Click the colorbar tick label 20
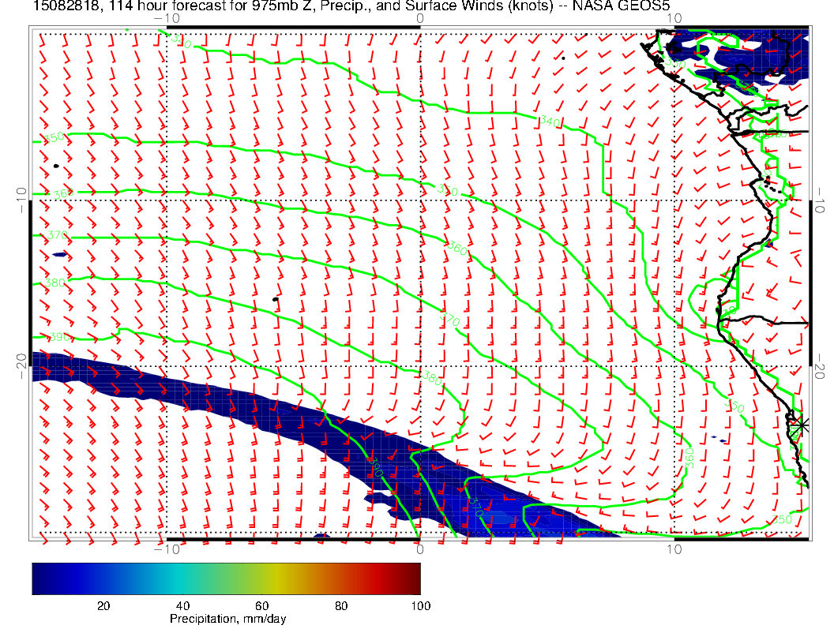 pos(103,605)
